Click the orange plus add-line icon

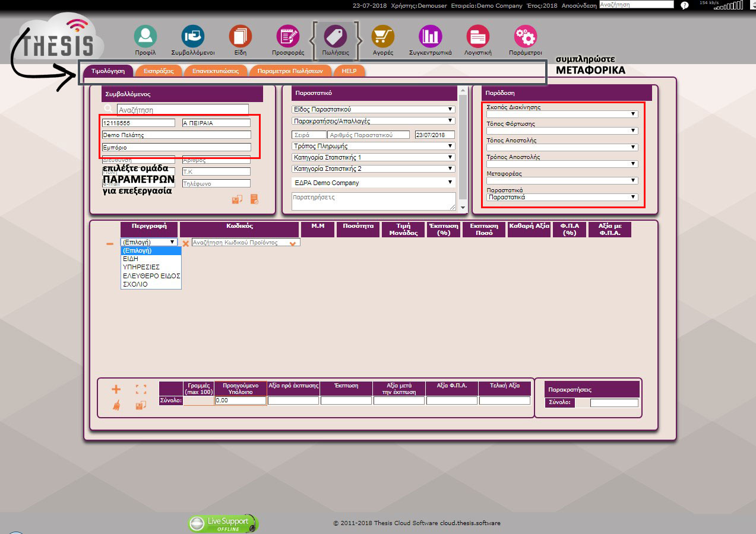point(116,390)
